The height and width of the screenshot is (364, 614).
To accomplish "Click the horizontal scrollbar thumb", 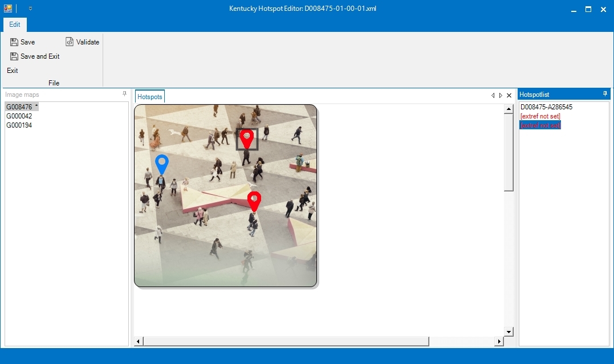I will 285,341.
